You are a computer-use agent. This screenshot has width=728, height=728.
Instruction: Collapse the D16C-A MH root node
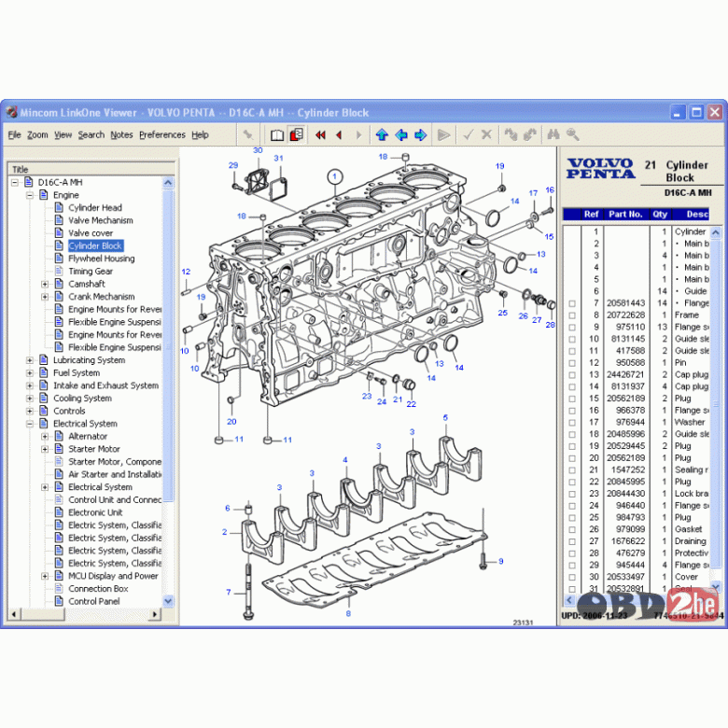coord(15,182)
